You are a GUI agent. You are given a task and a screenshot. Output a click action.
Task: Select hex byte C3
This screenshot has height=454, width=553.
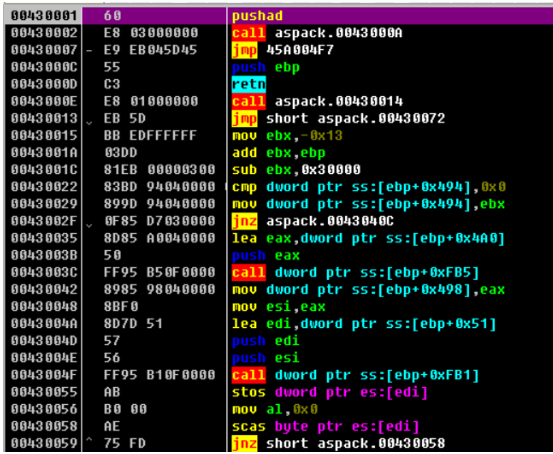point(112,84)
